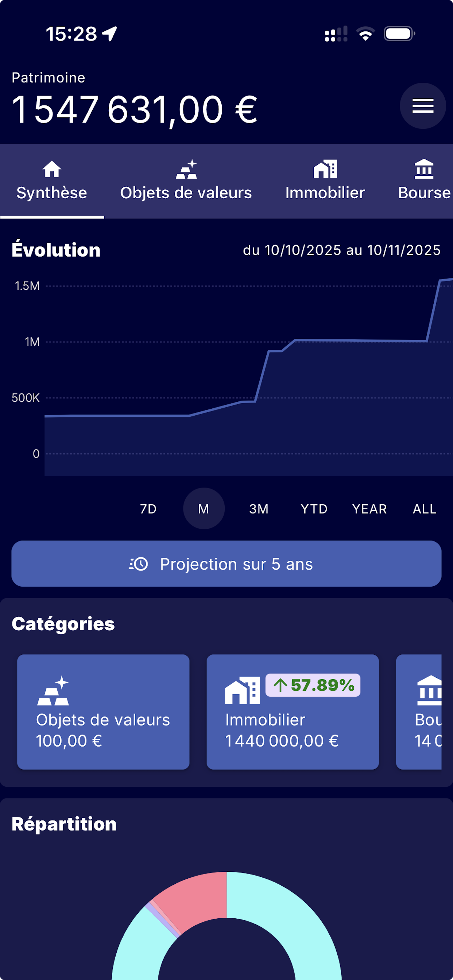Tap the gold bars icon in Catégories card

[x=53, y=691]
